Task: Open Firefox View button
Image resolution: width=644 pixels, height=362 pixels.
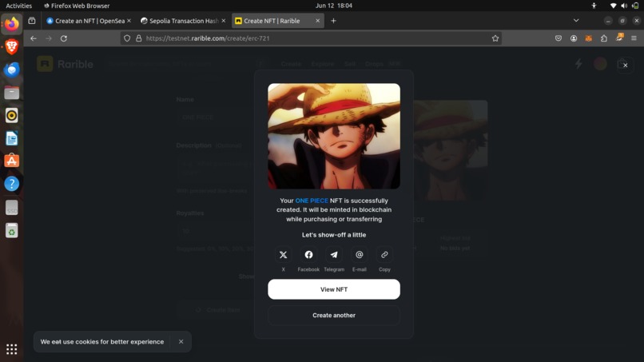Action: pyautogui.click(x=32, y=21)
